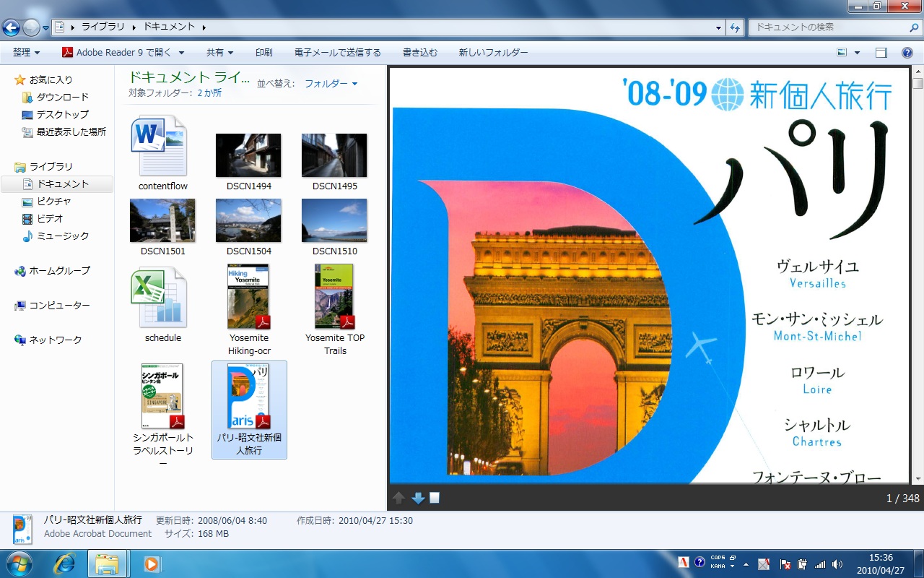Click 書き込む in the command bar
Screen dimensions: 924x578
[420, 52]
